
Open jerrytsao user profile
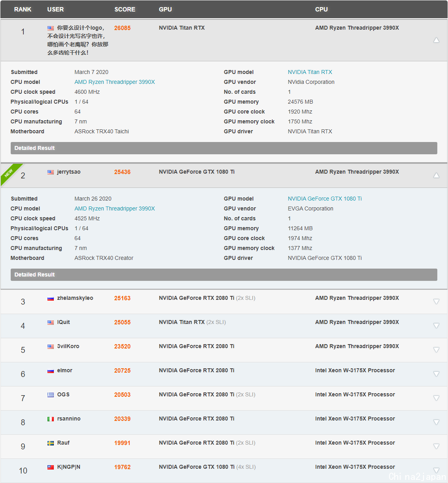(x=69, y=172)
